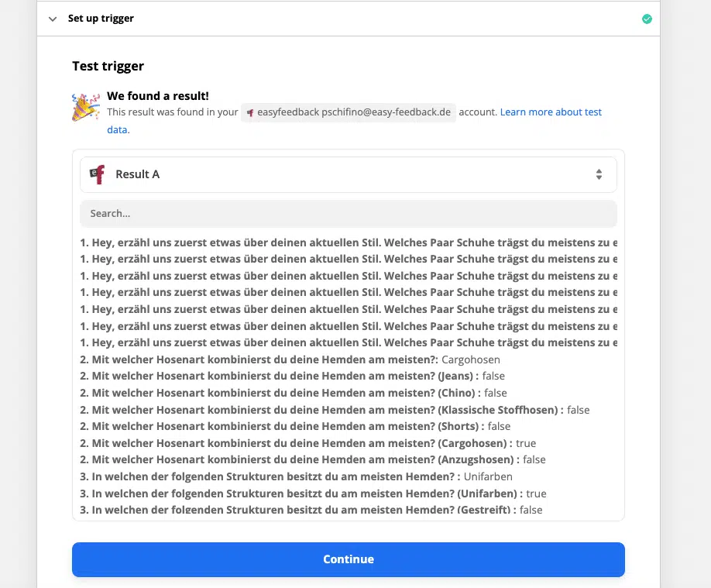Viewport: 711px width, 588px height.
Task: Focus the Search field for results
Action: coord(348,213)
